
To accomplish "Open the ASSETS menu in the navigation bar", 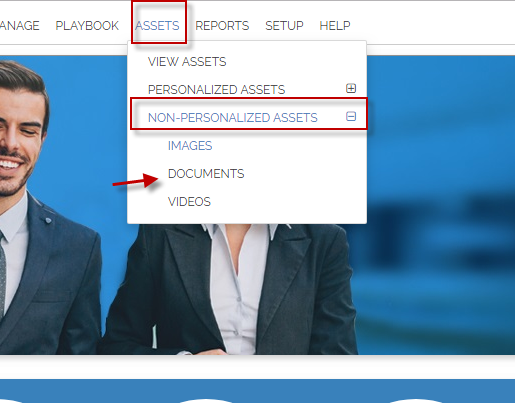I will tap(157, 26).
